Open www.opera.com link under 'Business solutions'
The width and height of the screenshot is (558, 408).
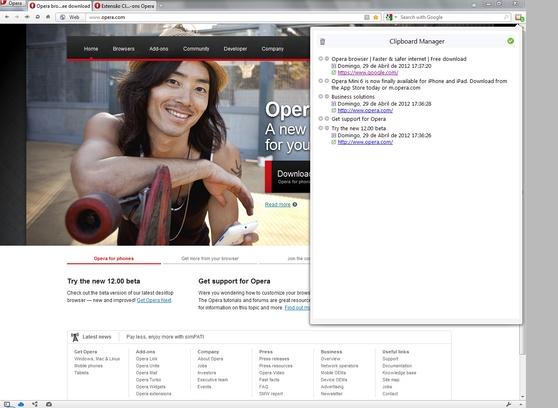365,110
